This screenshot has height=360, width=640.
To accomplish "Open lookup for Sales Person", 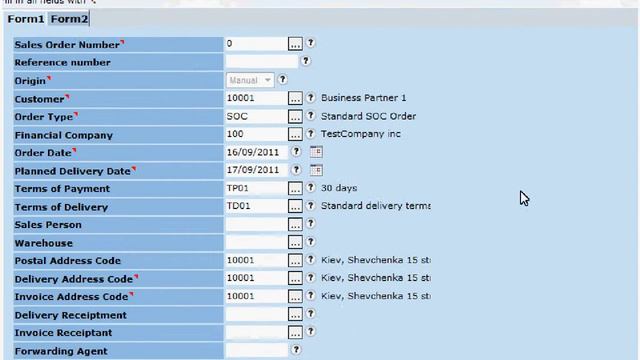I will (x=295, y=224).
